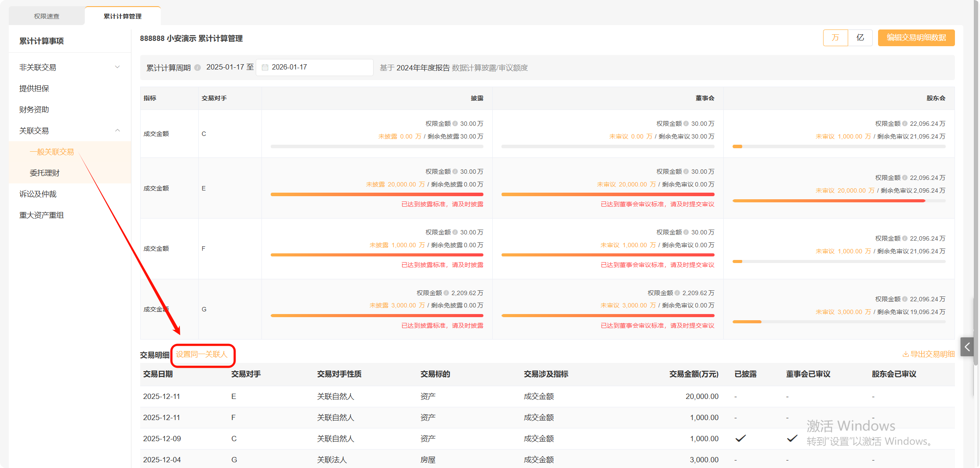Switch to the 权限速查 tab
The height and width of the screenshot is (468, 980).
[x=47, y=16]
